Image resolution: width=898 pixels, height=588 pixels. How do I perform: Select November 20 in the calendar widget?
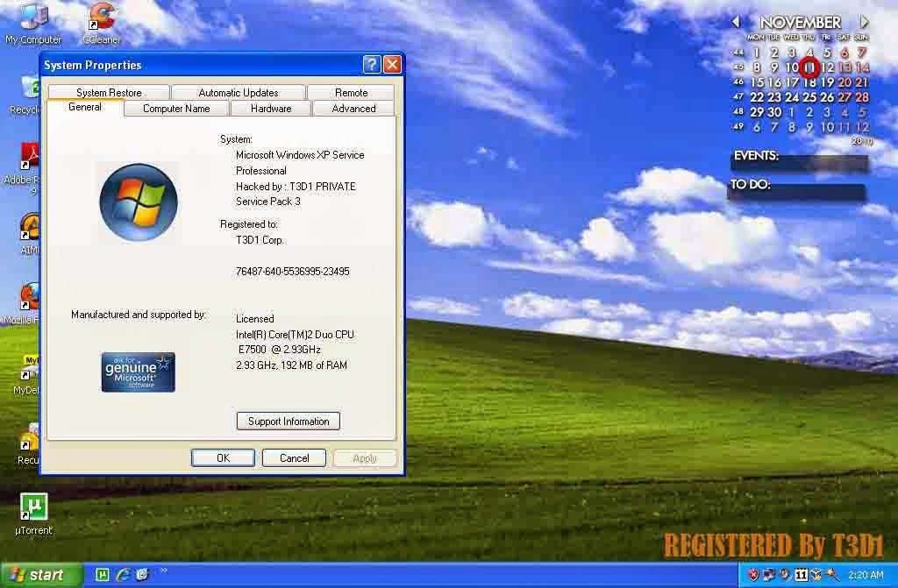point(845,82)
